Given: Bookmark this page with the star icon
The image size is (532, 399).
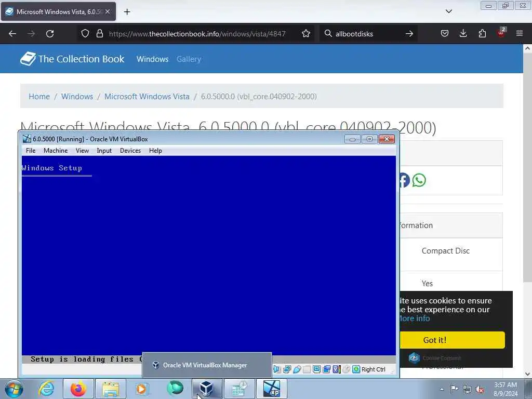Looking at the screenshot, I should 305,34.
